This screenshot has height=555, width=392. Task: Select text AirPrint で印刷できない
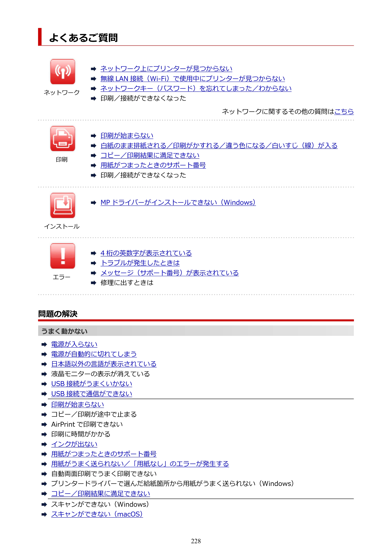click(87, 424)
